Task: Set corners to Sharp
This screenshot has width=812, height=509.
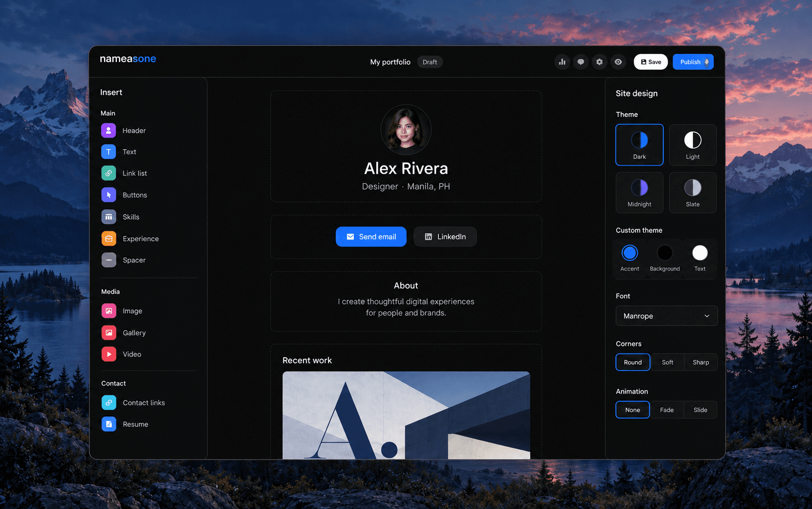Action: [x=701, y=362]
